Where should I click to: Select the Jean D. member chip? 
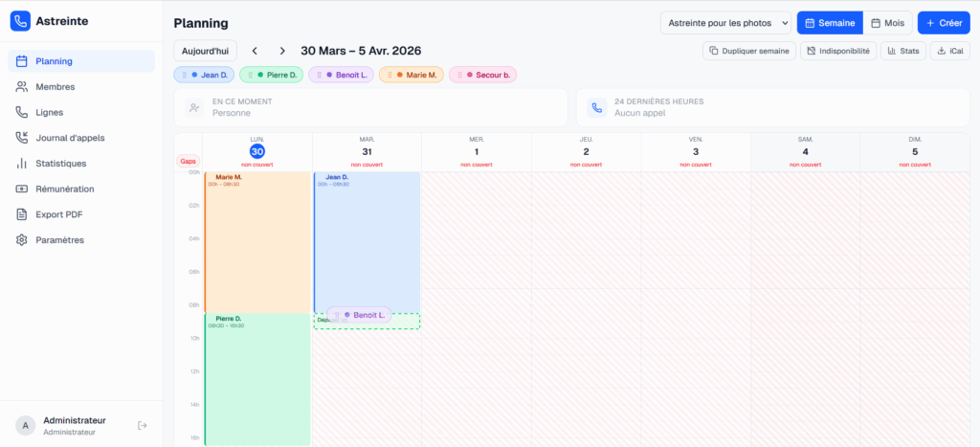pyautogui.click(x=205, y=75)
